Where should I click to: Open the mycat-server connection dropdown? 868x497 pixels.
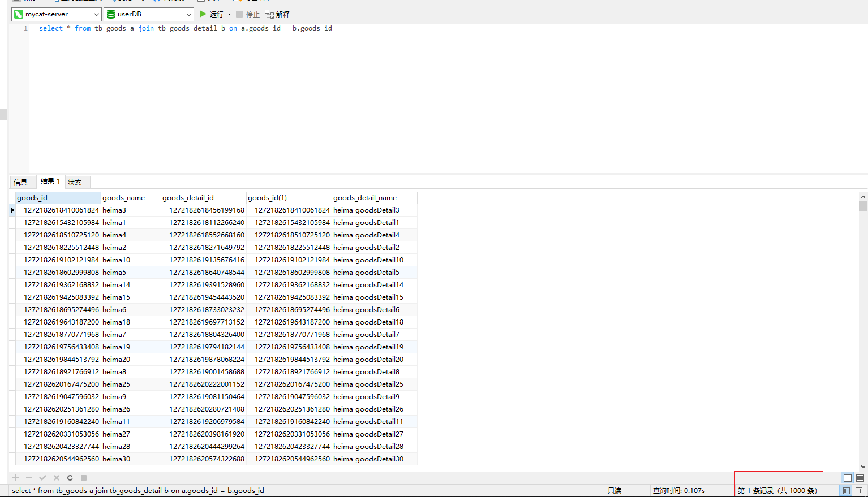(56, 14)
